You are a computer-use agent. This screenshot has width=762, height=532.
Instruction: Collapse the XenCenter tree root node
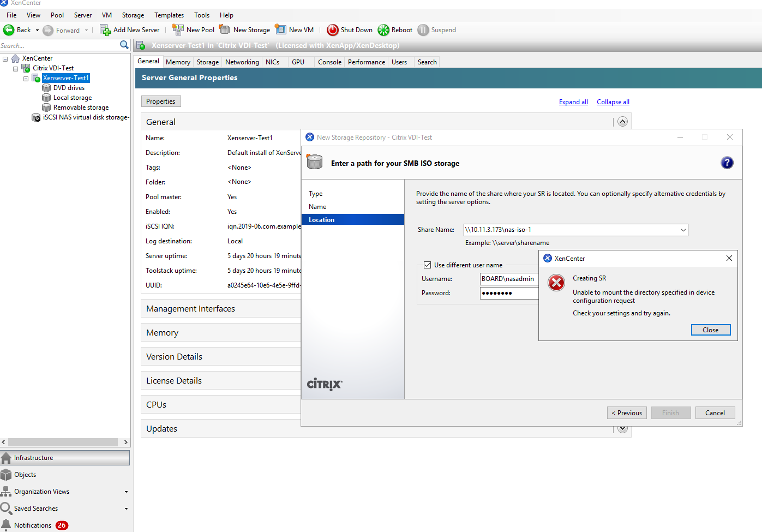click(x=5, y=58)
